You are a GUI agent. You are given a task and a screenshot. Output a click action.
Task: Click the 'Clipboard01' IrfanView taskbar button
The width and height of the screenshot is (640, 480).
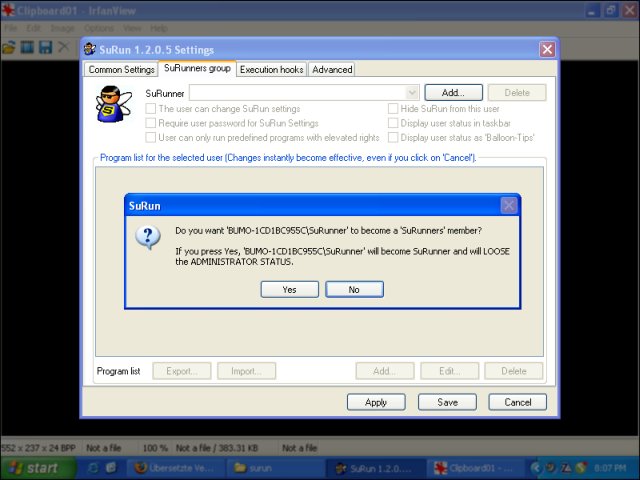click(476, 468)
